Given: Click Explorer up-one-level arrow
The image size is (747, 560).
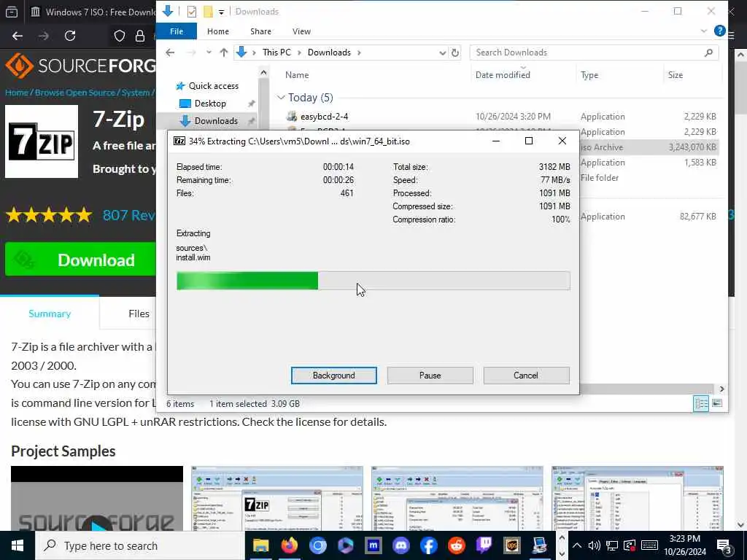Looking at the screenshot, I should pos(223,52).
